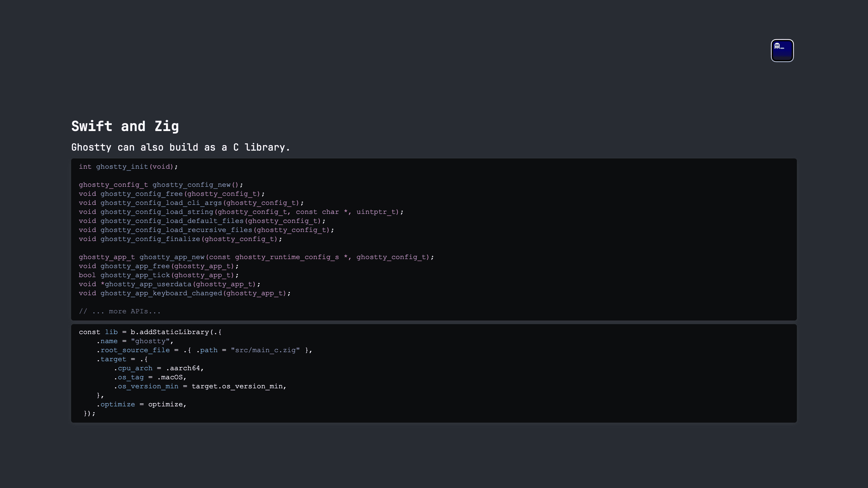The height and width of the screenshot is (488, 868).
Task: Click the "src/main_c.zig" path string
Action: (x=265, y=350)
